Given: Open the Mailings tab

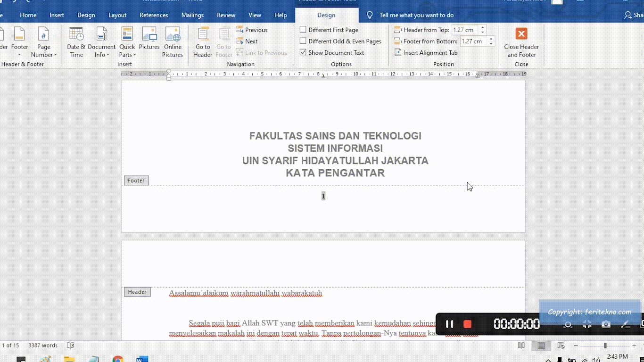Looking at the screenshot, I should [x=192, y=15].
